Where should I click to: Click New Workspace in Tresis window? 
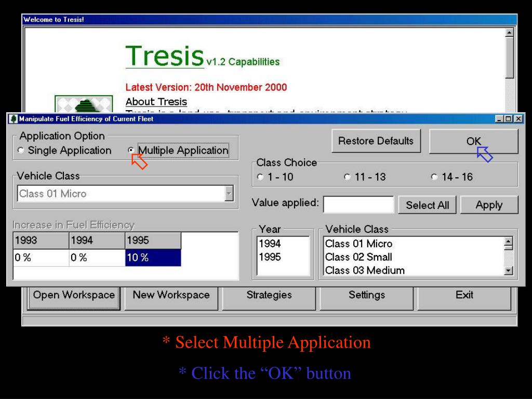tap(171, 298)
